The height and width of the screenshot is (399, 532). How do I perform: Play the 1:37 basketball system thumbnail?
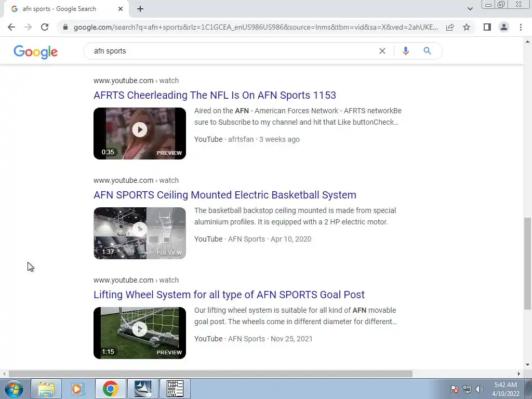(140, 233)
